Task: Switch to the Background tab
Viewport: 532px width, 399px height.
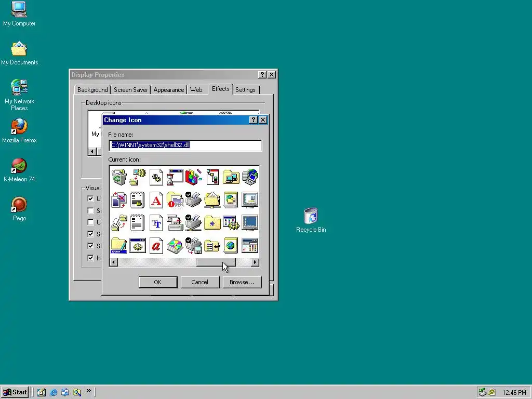Action: [92, 89]
